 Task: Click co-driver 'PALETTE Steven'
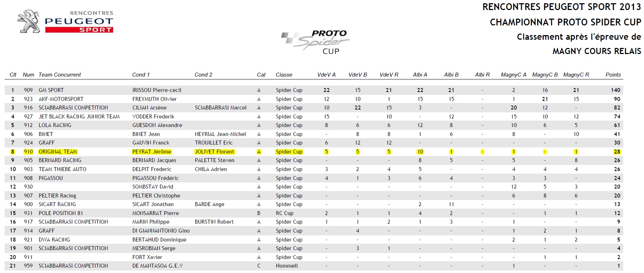[x=215, y=160]
